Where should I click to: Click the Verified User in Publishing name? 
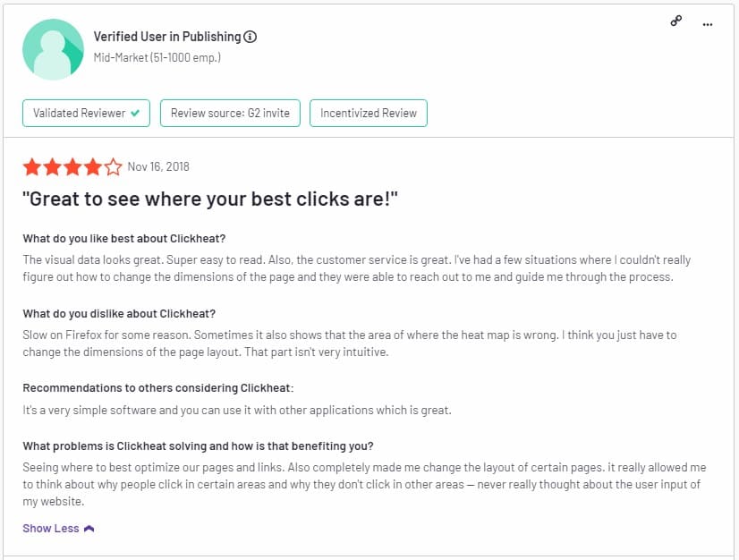pyautogui.click(x=167, y=37)
